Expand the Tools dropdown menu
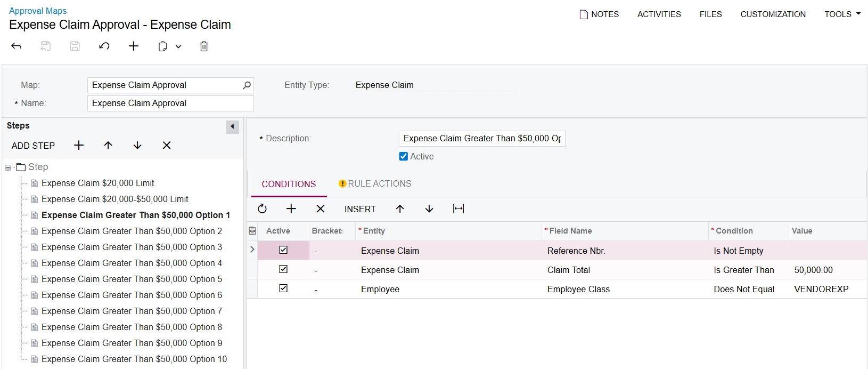Screen dimensions: 868x369 click(x=842, y=14)
